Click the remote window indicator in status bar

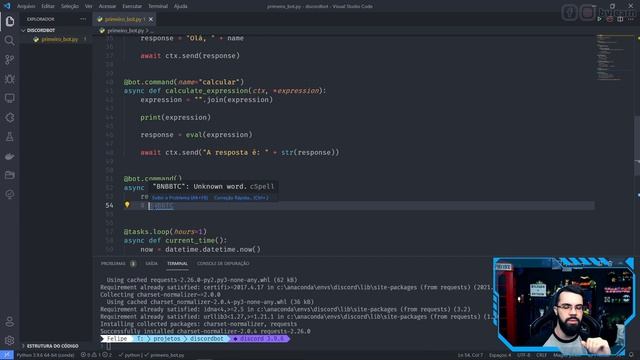click(7, 355)
